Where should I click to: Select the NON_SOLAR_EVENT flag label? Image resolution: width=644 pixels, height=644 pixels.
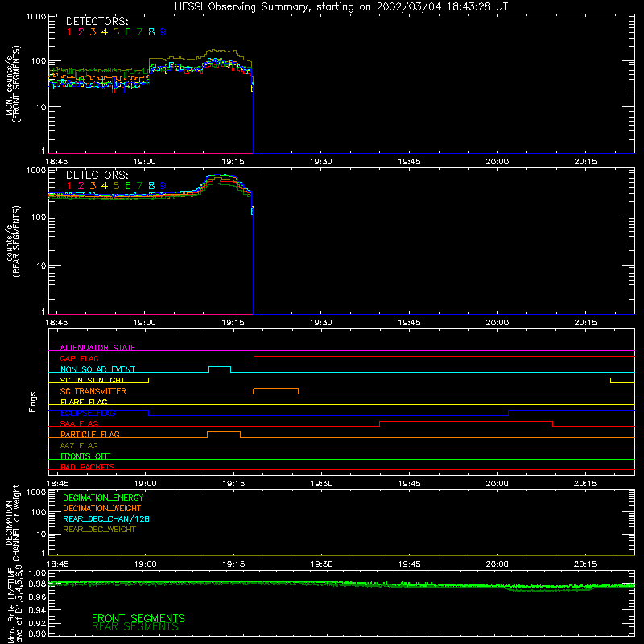97,369
